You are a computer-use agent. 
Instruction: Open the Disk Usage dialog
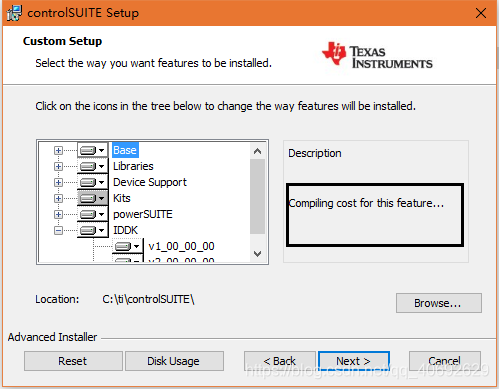click(x=174, y=361)
